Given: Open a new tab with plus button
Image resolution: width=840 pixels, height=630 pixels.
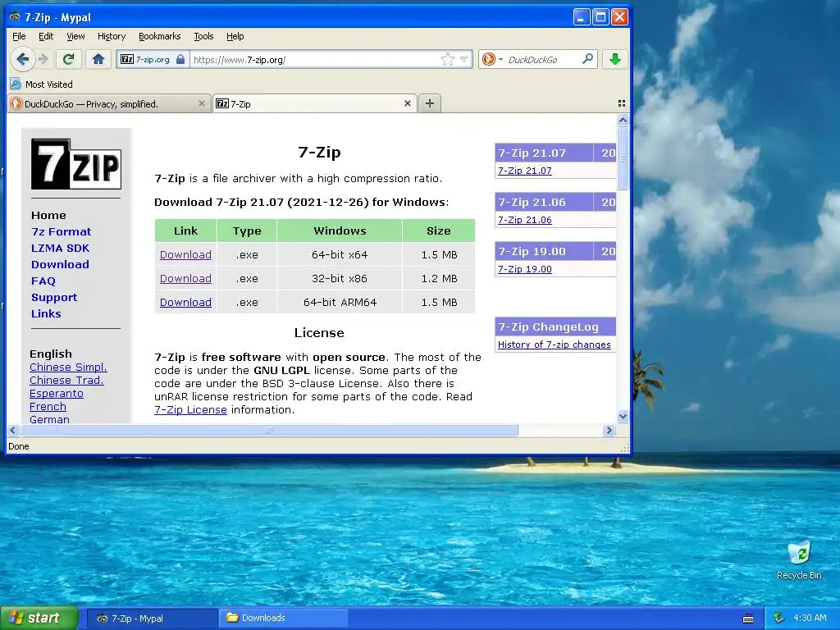Looking at the screenshot, I should click(x=430, y=103).
